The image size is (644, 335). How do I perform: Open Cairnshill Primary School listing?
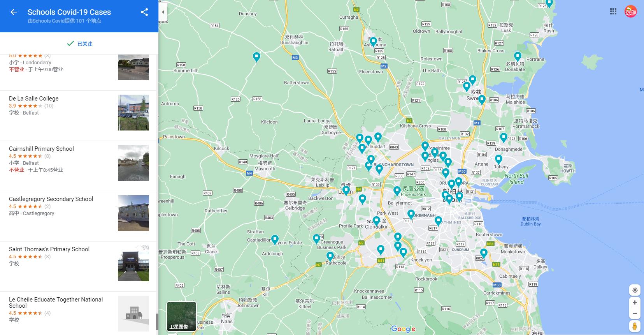click(78, 166)
